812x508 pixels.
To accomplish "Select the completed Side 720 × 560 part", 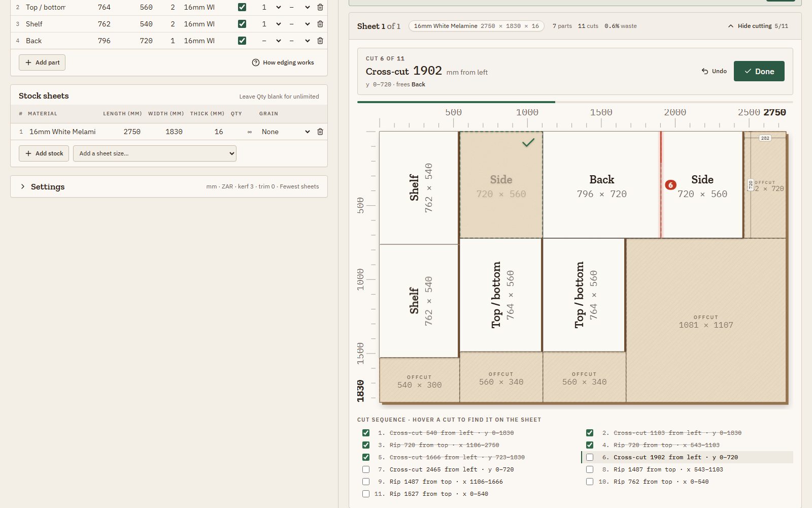I will (x=501, y=185).
